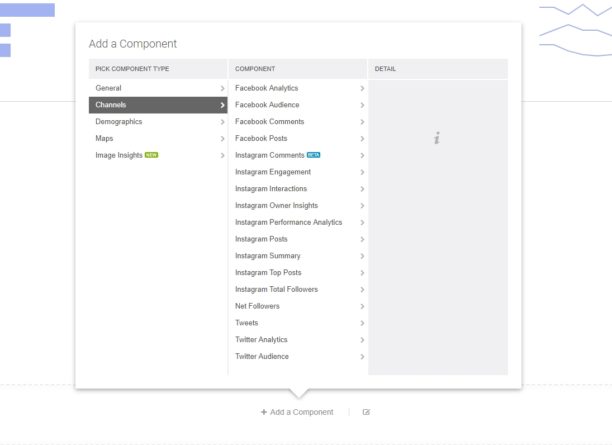Choose the Facebook Audience component

[x=267, y=105]
